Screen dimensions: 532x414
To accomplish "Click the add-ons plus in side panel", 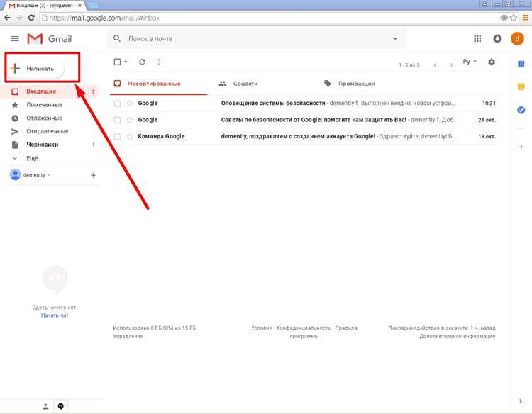I will point(521,147).
